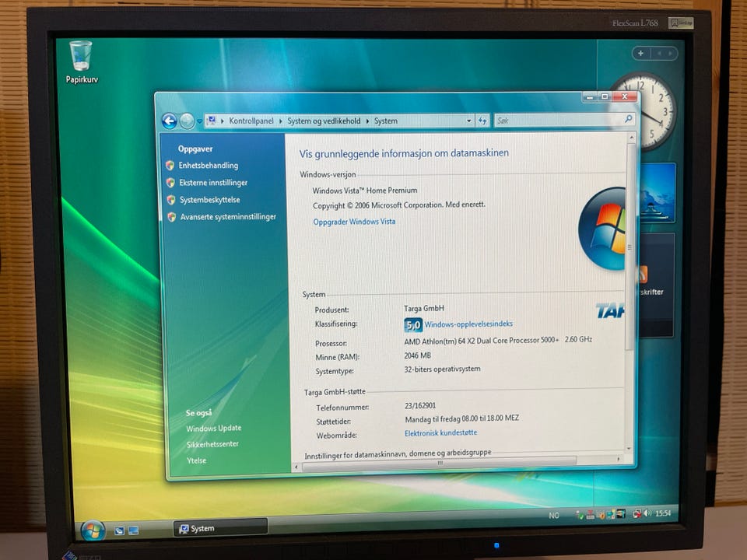Image resolution: width=747 pixels, height=560 pixels.
Task: Select the System taskbar button
Action: [220, 527]
